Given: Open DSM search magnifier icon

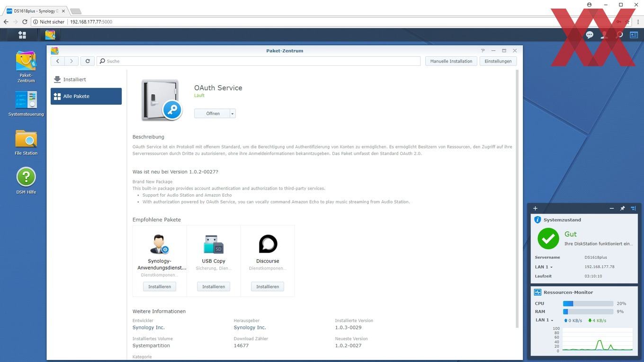Looking at the screenshot, I should tap(619, 35).
